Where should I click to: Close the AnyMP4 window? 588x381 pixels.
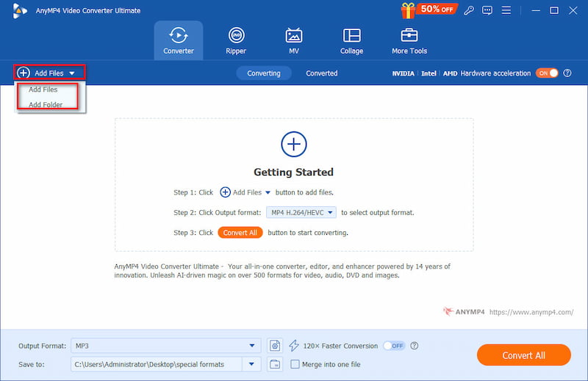click(x=573, y=10)
